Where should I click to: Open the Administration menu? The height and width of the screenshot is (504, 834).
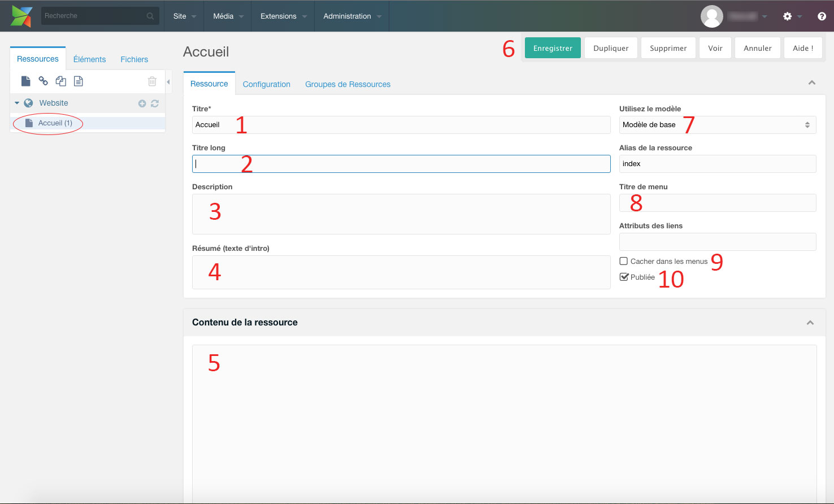(353, 16)
